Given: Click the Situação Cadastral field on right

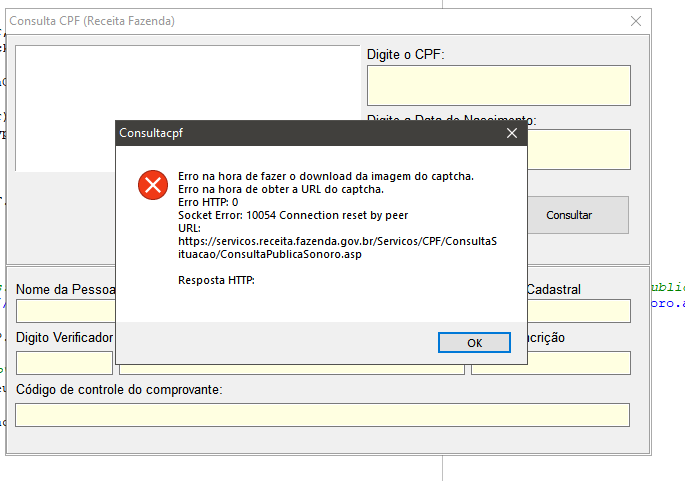Looking at the screenshot, I should coord(579,311).
